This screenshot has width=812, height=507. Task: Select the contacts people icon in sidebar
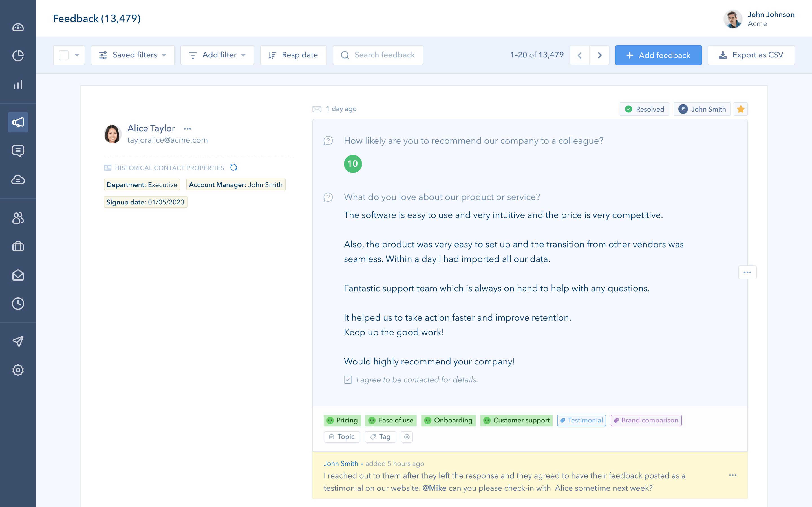(x=18, y=218)
